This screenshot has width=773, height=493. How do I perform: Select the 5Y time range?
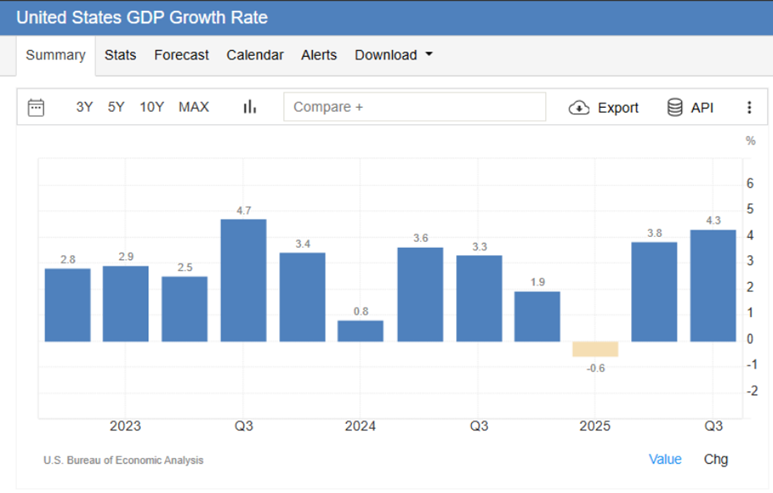[x=116, y=107]
